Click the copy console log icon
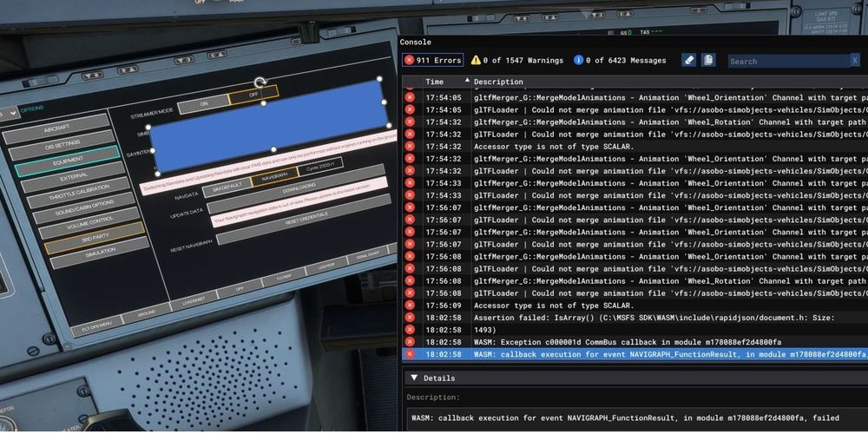Viewport: 868px width, 434px height. (x=709, y=60)
